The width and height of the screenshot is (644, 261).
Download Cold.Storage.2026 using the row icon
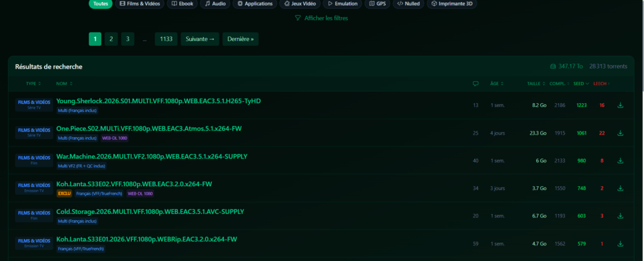pyautogui.click(x=620, y=216)
